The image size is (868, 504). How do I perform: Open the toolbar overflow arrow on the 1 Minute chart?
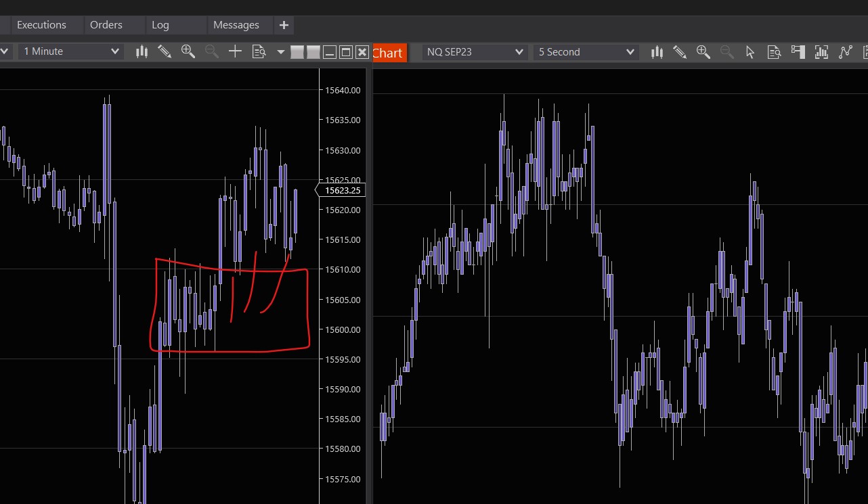[281, 52]
